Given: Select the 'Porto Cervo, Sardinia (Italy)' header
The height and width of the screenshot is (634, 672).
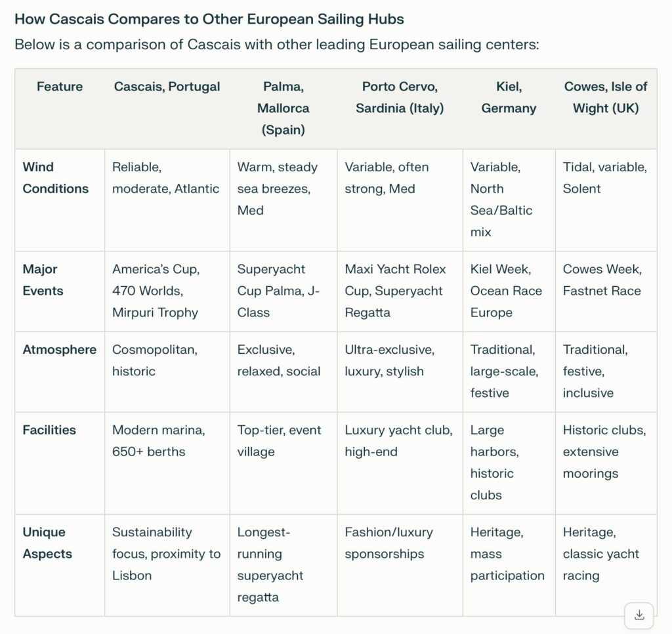Looking at the screenshot, I should click(x=400, y=97).
